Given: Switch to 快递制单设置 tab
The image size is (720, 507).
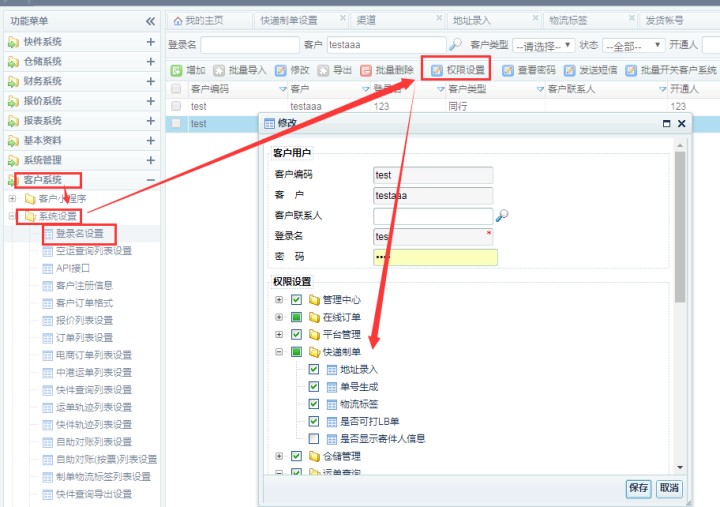Looking at the screenshot, I should click(289, 21).
